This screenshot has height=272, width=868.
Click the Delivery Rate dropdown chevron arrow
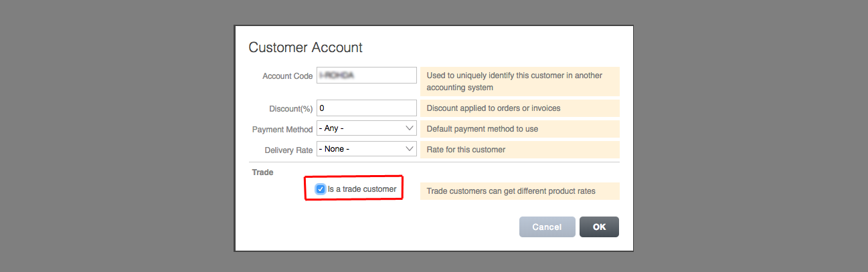(410, 149)
